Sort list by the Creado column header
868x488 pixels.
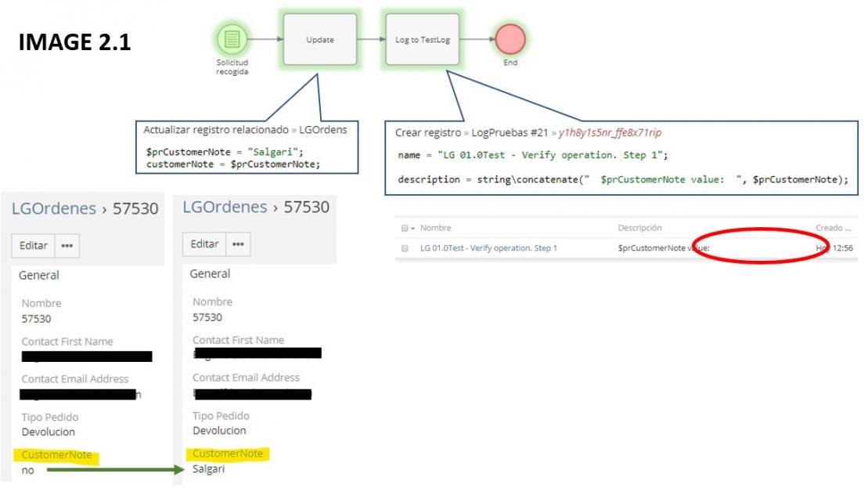point(832,229)
